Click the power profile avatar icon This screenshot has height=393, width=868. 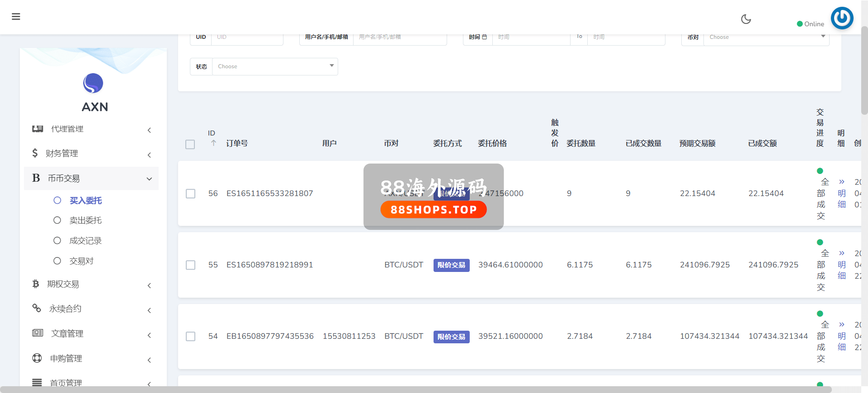pyautogui.click(x=842, y=18)
